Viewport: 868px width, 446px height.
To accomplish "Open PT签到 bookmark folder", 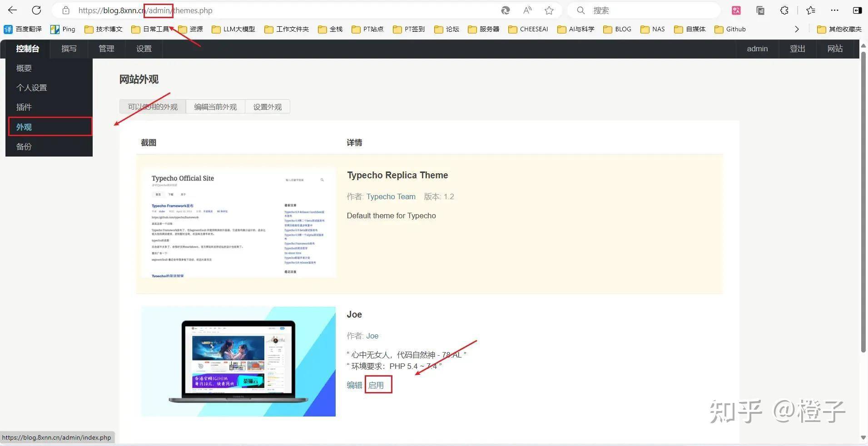I will click(x=409, y=29).
